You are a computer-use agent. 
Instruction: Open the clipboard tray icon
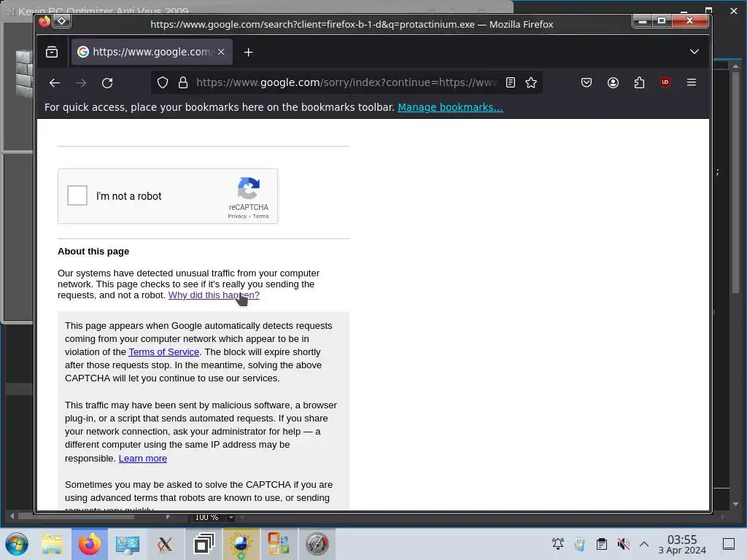point(602,543)
